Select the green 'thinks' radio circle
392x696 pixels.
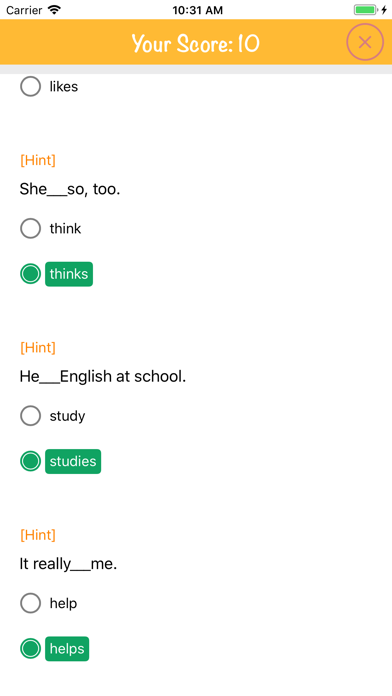click(x=31, y=274)
